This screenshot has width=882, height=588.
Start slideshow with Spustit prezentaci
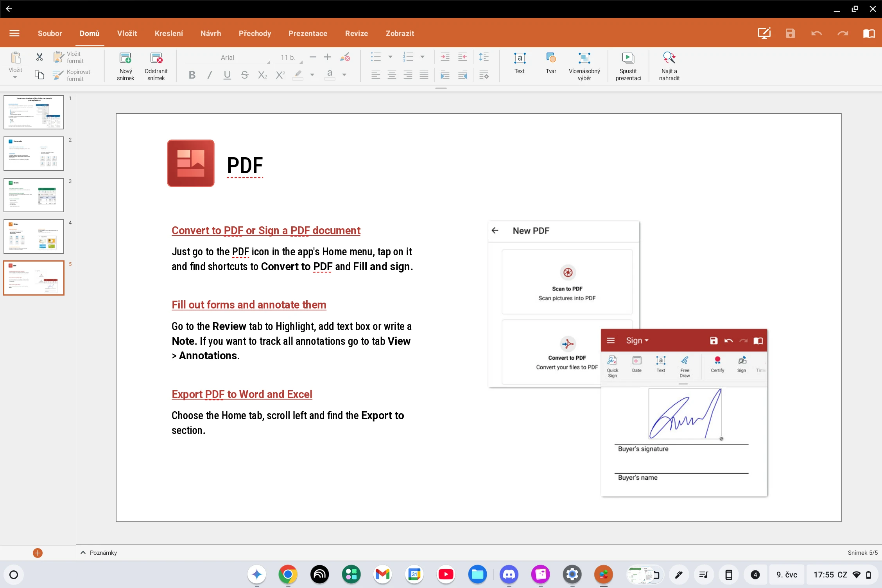click(x=628, y=66)
